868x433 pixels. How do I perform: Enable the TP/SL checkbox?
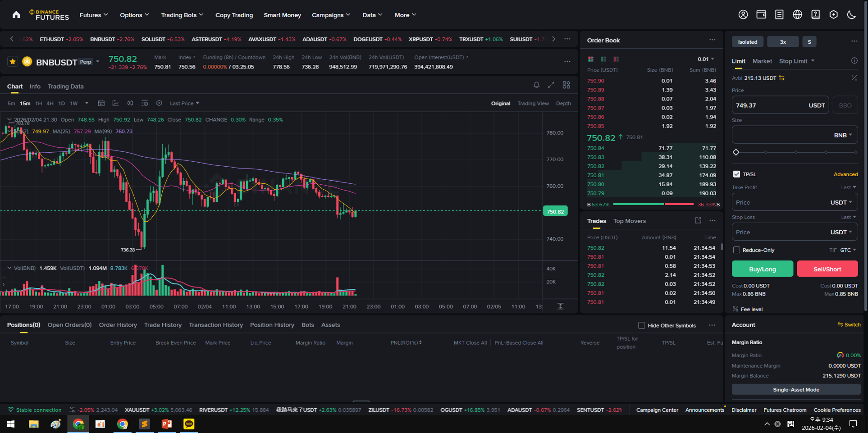[736, 174]
